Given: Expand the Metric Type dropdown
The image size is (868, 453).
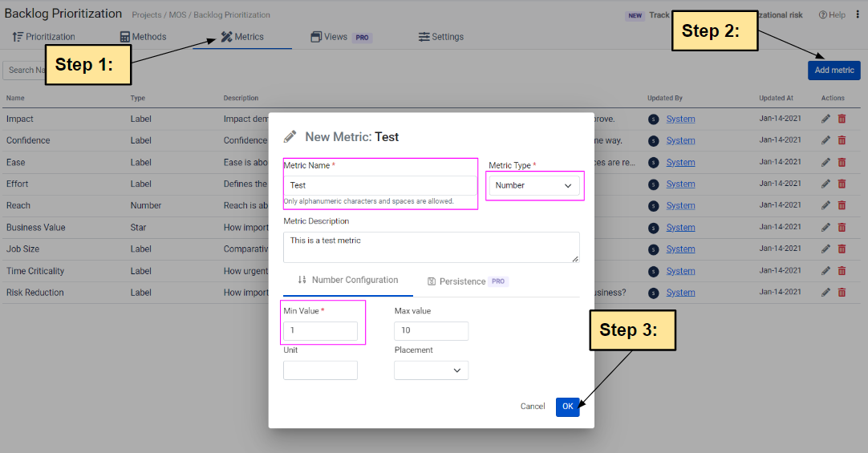Looking at the screenshot, I should [x=533, y=185].
